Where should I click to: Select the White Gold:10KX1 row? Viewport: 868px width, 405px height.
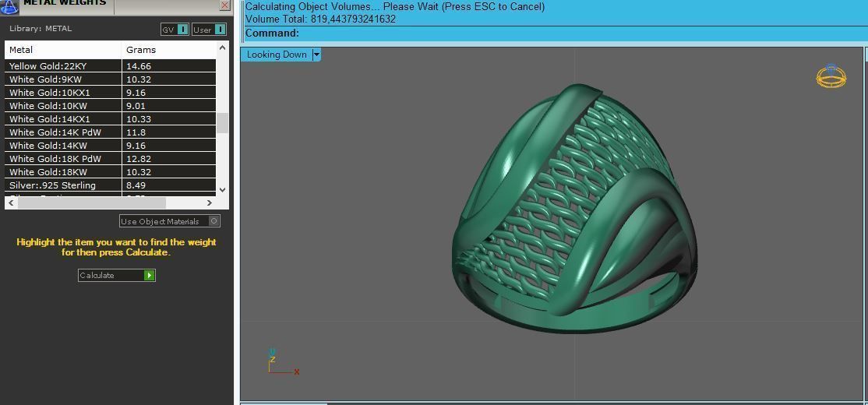pyautogui.click(x=110, y=93)
